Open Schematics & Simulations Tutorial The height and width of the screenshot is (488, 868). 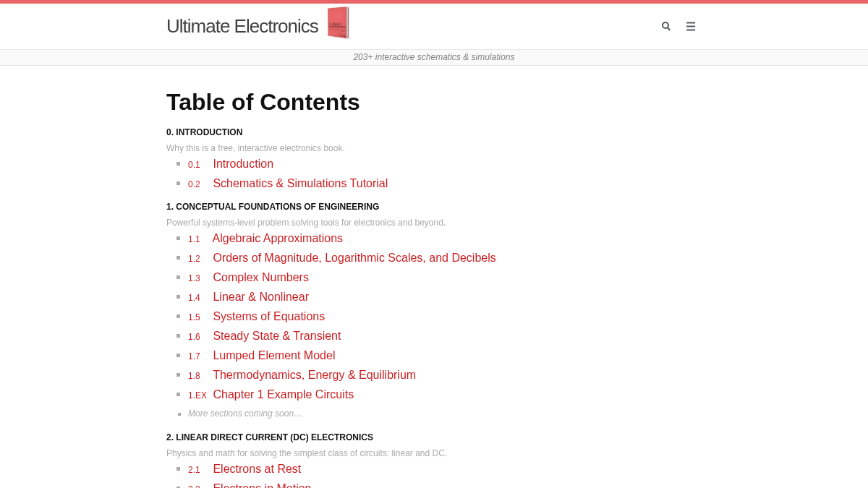(300, 184)
